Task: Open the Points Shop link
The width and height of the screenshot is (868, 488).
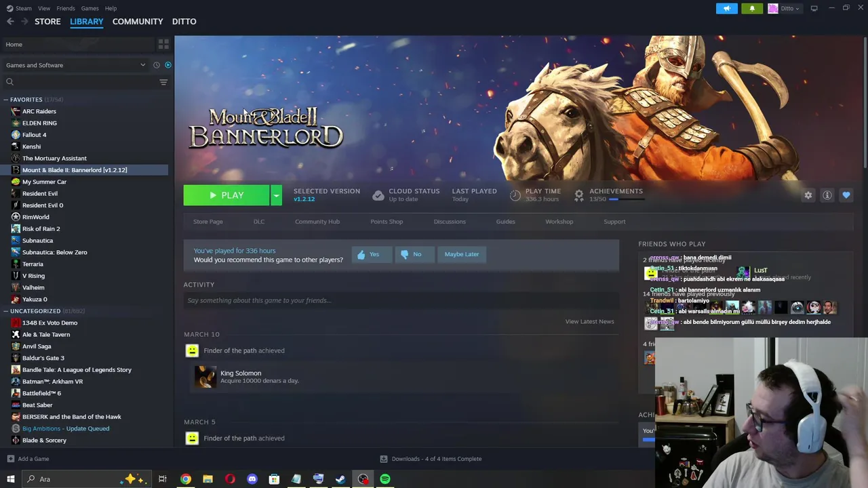Action: (x=387, y=222)
